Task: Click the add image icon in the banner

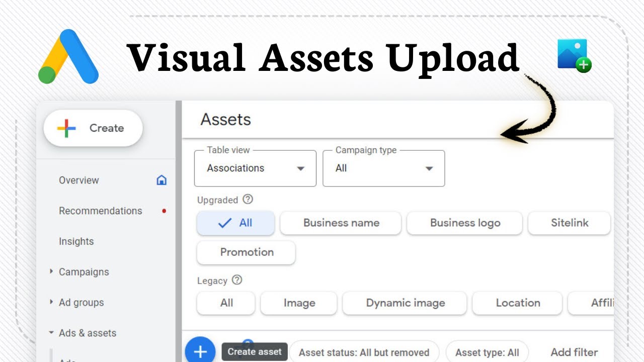Action: click(x=574, y=55)
